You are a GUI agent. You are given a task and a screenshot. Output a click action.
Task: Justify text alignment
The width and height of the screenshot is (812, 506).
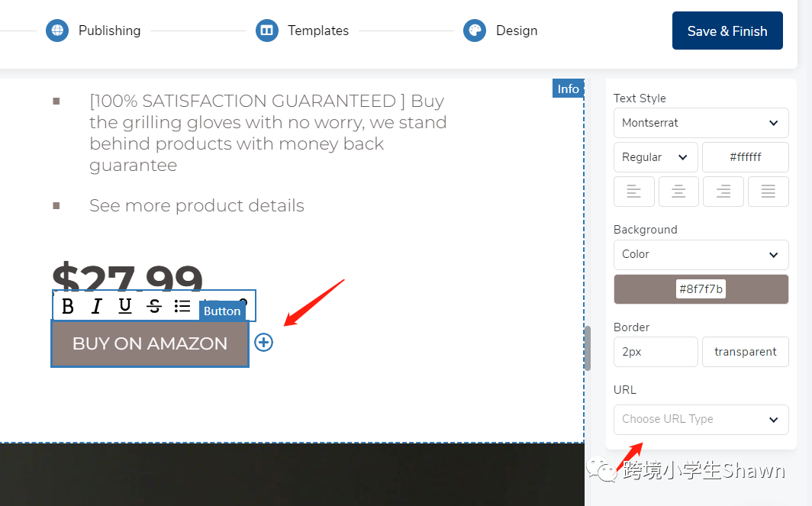point(768,192)
